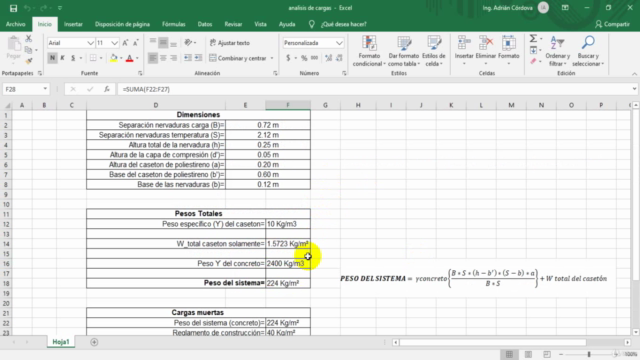The width and height of the screenshot is (640, 360).
Task: Click the Format Painter brush icon
Action: tap(29, 61)
